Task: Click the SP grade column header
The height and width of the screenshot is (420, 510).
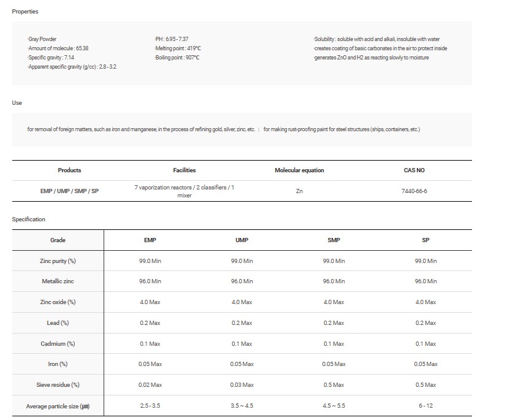Action: click(x=425, y=240)
